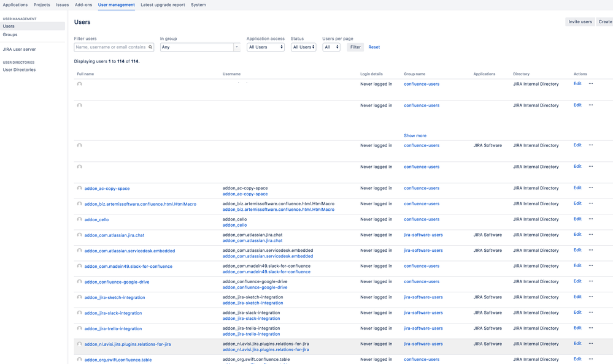Click the avatar beside addon_com.atlassian.jira.chat
613x364 pixels.
pyautogui.click(x=79, y=235)
